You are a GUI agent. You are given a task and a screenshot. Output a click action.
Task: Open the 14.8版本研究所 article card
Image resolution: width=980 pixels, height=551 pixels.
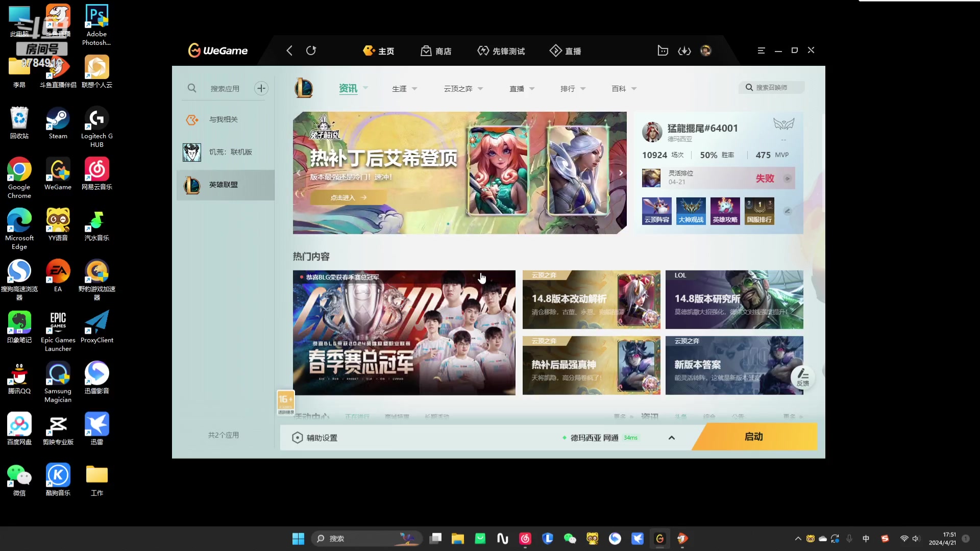pyautogui.click(x=734, y=299)
